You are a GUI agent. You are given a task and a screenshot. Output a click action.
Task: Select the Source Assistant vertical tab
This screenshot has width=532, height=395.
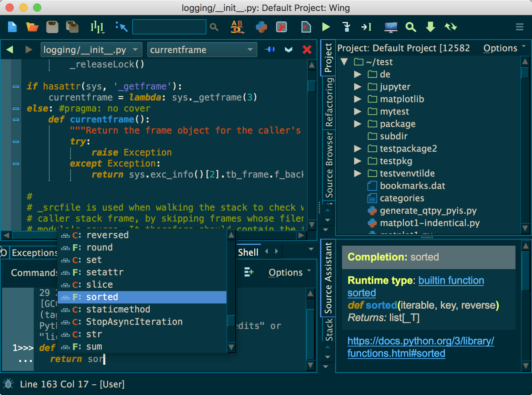tap(328, 278)
